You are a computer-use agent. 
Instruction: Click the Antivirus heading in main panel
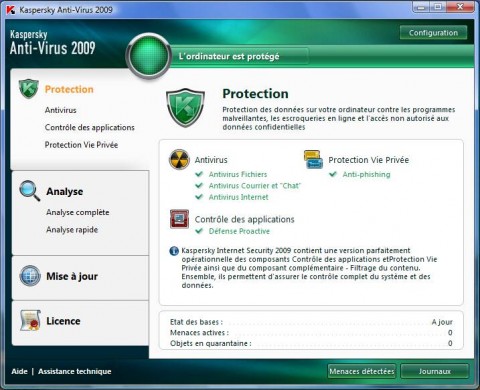click(x=211, y=160)
